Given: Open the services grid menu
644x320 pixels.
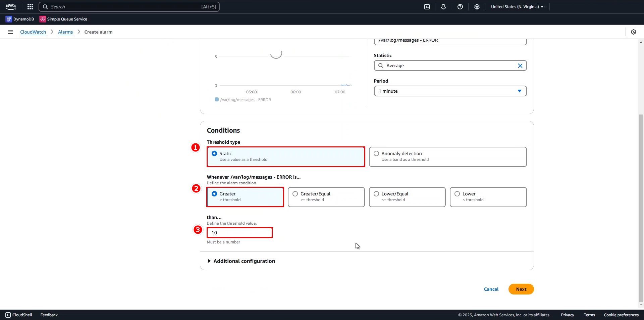Looking at the screenshot, I should coord(30,7).
